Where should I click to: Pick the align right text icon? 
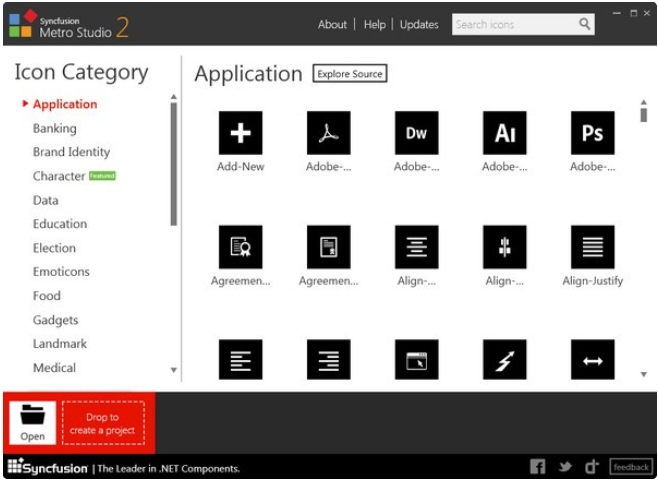point(329,360)
